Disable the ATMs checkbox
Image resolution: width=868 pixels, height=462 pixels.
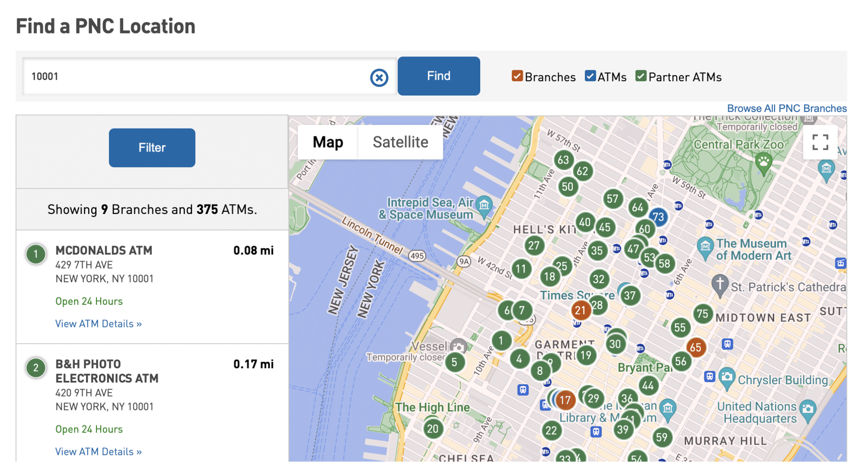(x=590, y=76)
